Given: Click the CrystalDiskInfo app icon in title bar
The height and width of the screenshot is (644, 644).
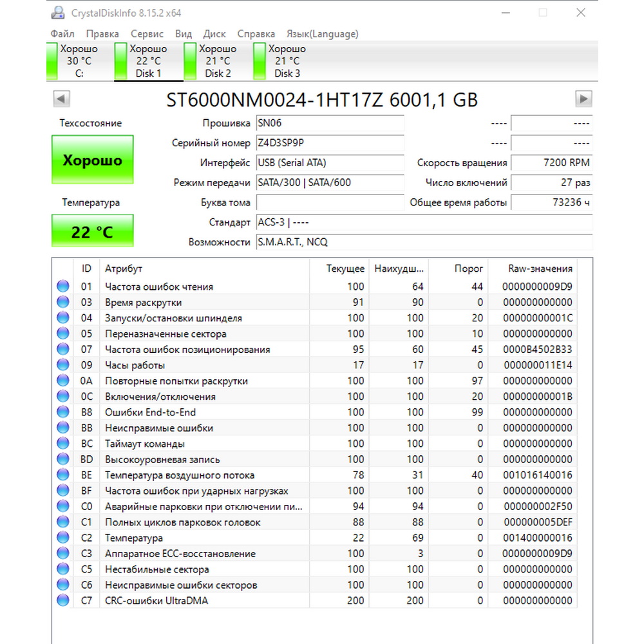Looking at the screenshot, I should tap(58, 13).
